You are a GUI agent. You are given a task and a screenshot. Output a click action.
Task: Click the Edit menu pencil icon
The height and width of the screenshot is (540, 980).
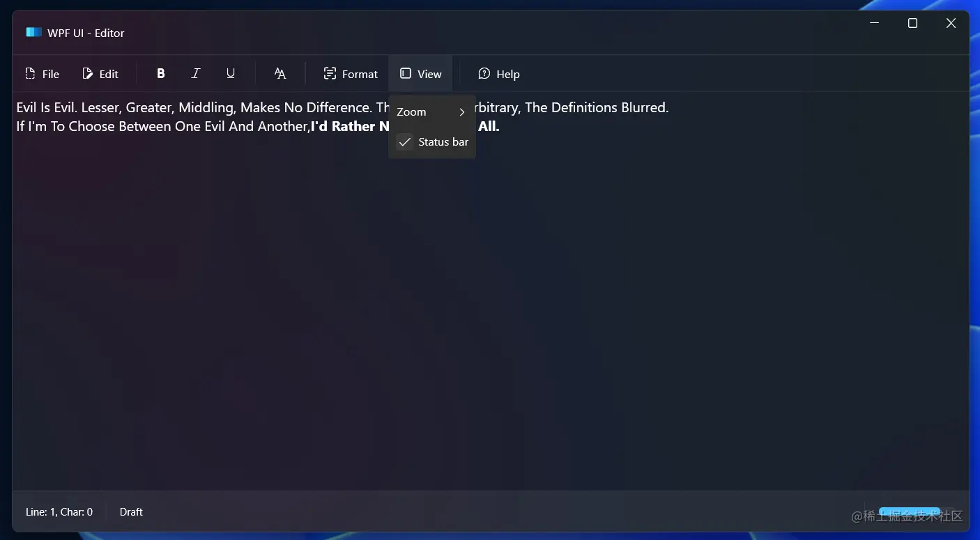(87, 73)
